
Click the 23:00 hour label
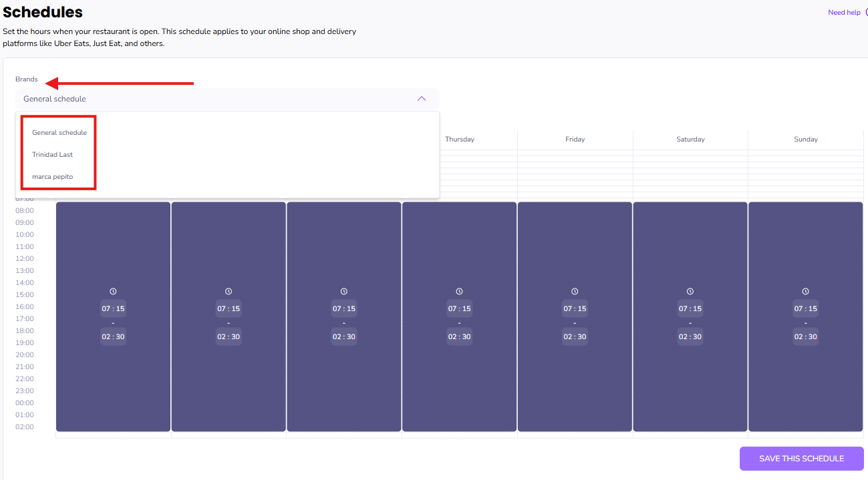click(25, 391)
